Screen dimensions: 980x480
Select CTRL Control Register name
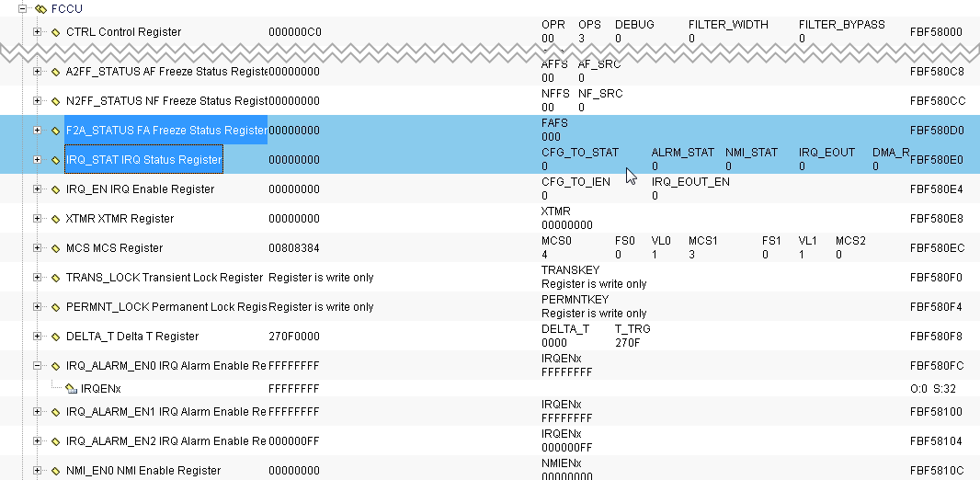point(124,32)
